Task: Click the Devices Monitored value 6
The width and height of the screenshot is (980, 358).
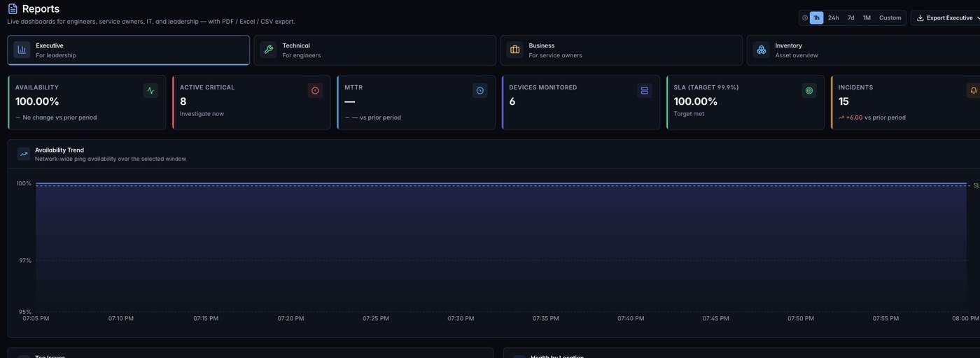Action: [x=512, y=101]
